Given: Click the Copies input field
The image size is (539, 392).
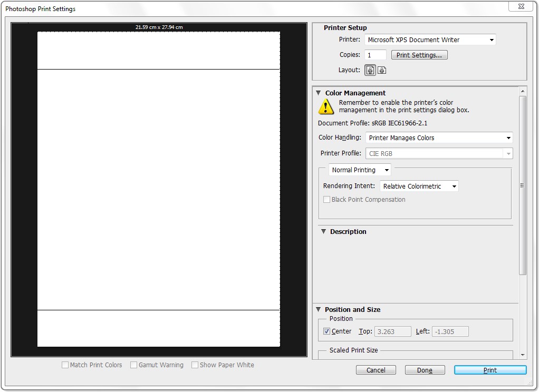Looking at the screenshot, I should 376,55.
